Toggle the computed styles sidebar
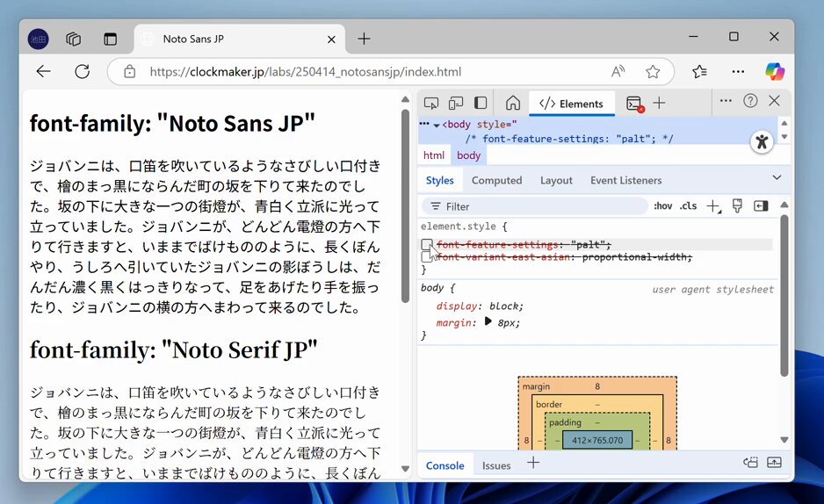This screenshot has height=504, width=824. (761, 205)
